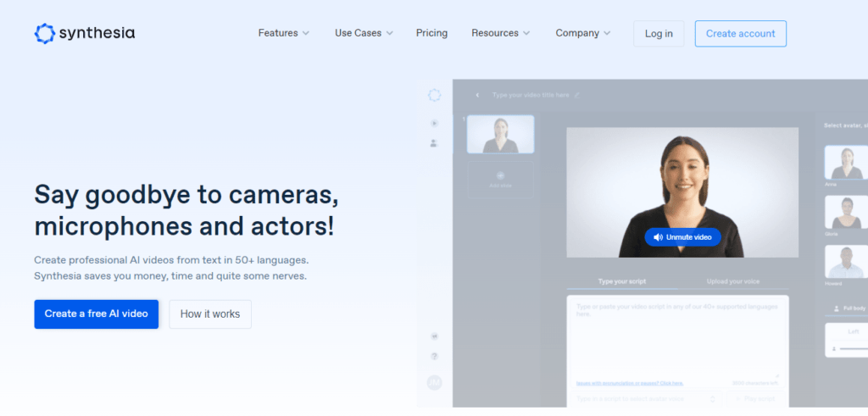Click the '3000 characters left' counter
Image resolution: width=868 pixels, height=416 pixels.
point(755,383)
